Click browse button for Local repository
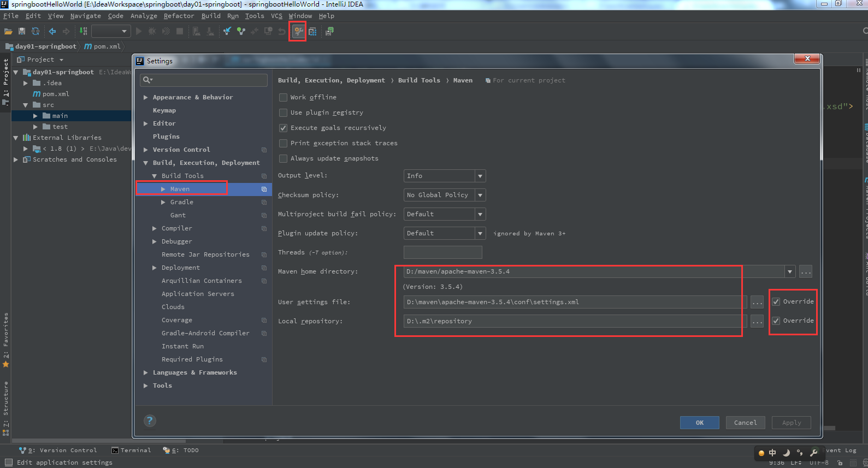This screenshot has width=868, height=468. click(757, 321)
